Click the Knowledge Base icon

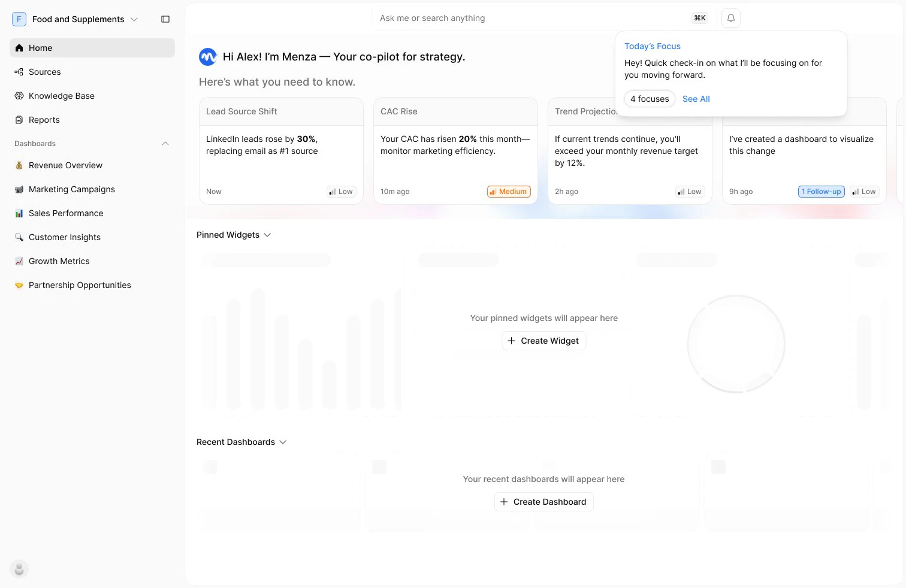coord(19,96)
